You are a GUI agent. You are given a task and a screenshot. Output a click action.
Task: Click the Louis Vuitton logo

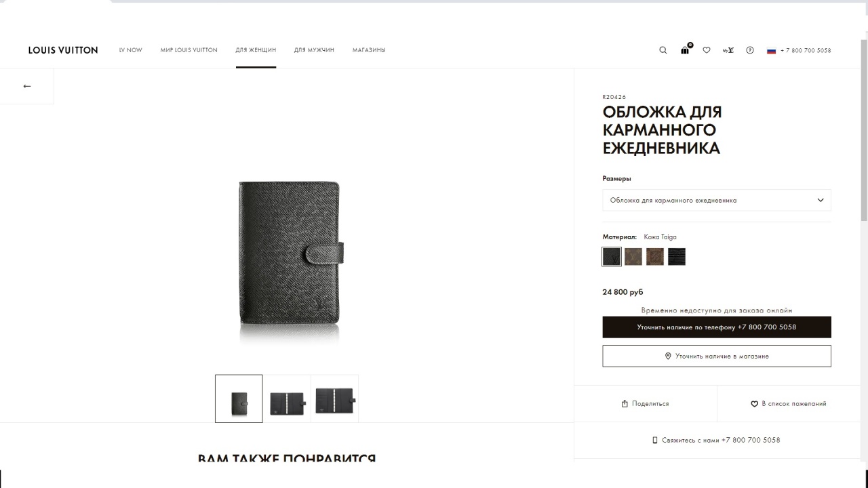(x=63, y=50)
